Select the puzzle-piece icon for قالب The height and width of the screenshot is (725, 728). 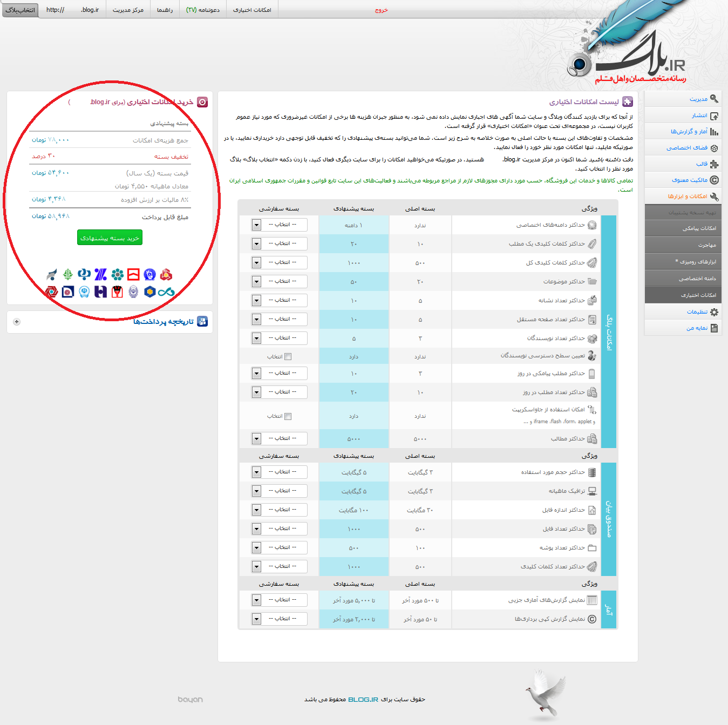point(714,164)
